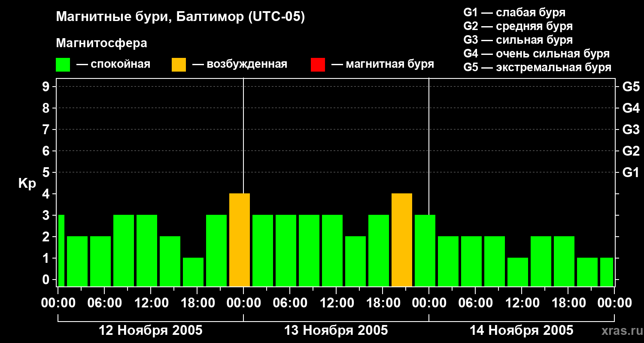Click the '— возбужденная' legend label
This screenshot has height=343, width=644.
pyautogui.click(x=240, y=64)
